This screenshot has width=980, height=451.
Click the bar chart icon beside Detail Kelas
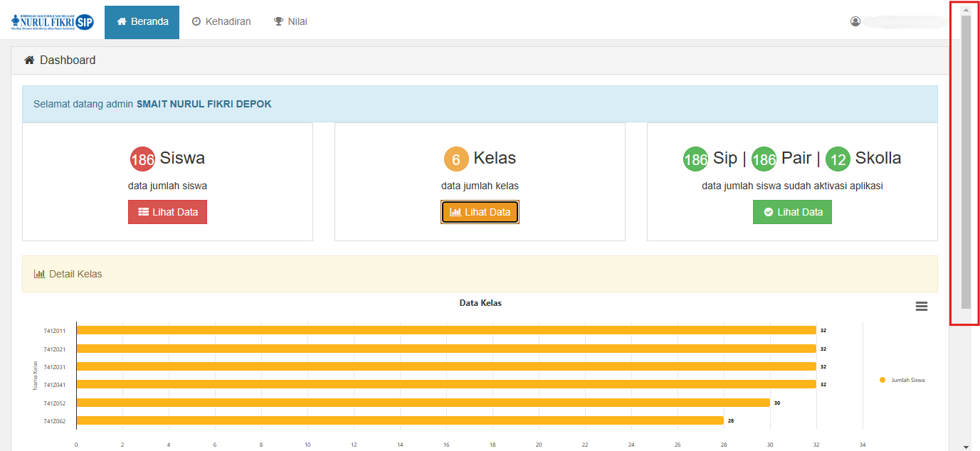tap(40, 274)
